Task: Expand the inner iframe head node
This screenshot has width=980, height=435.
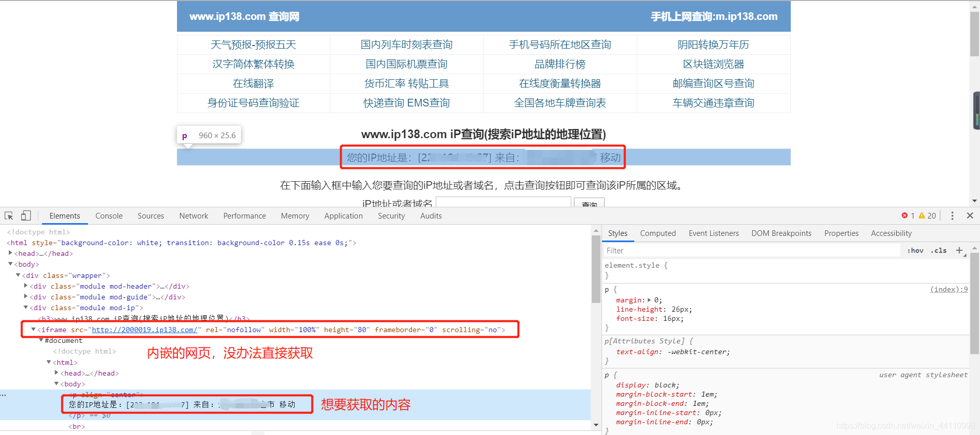Action: pos(56,373)
